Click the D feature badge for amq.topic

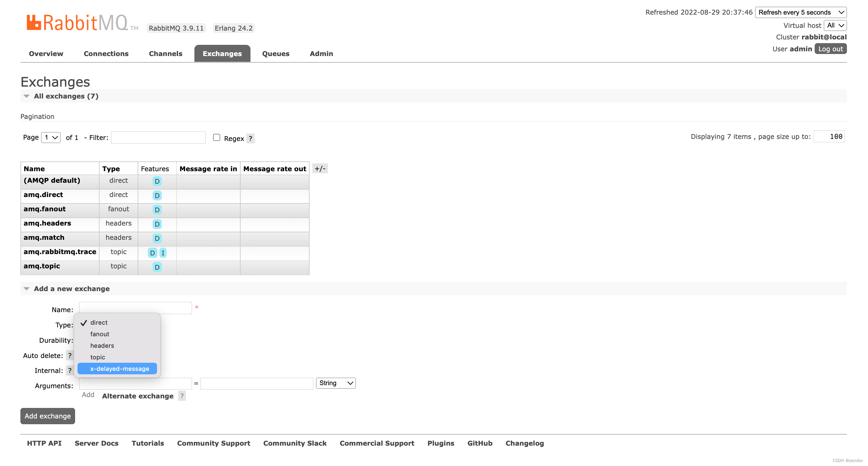pos(157,267)
